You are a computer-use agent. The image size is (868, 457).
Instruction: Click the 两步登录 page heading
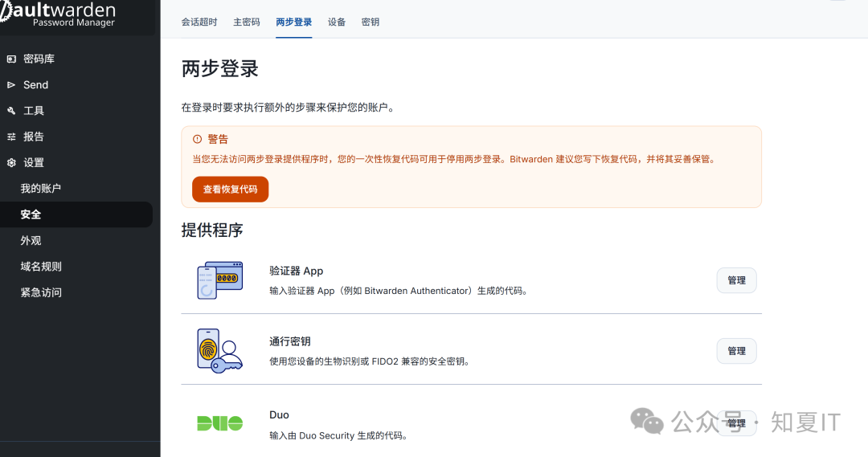click(219, 69)
